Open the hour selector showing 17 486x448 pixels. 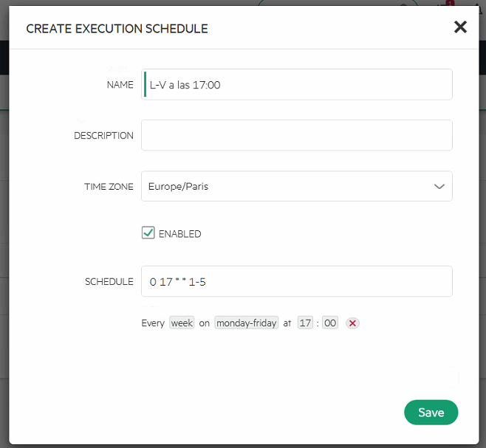click(x=305, y=323)
